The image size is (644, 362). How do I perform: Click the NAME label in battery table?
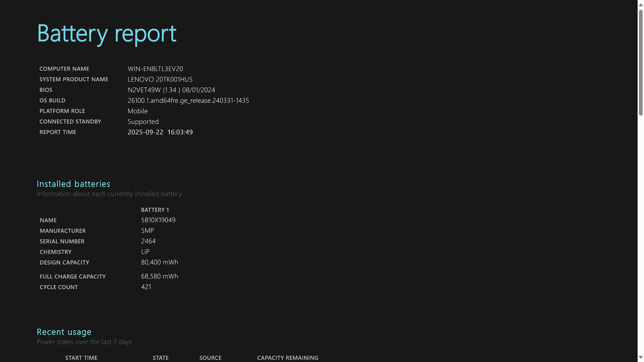click(48, 220)
